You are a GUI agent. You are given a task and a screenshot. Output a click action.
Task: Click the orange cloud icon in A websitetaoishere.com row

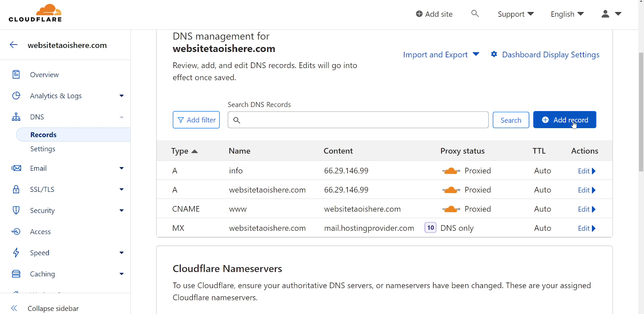451,190
